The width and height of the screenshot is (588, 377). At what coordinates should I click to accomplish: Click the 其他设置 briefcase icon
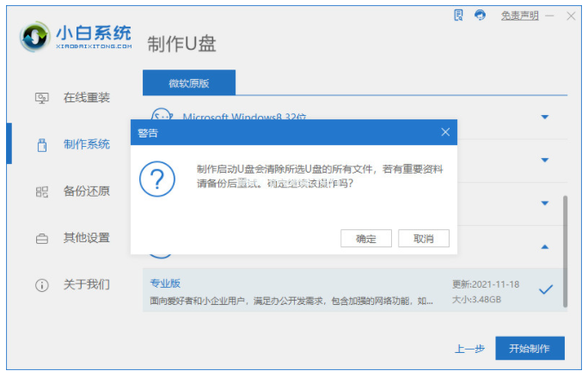click(x=41, y=238)
